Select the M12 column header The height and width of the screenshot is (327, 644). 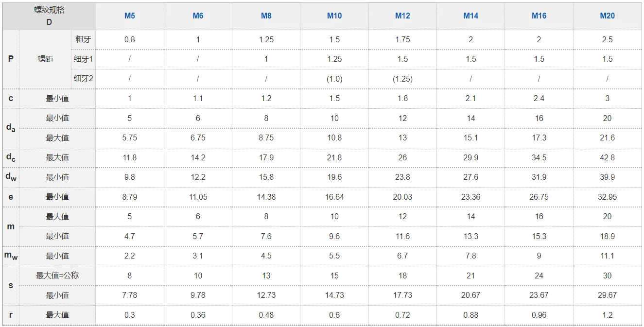click(x=402, y=16)
